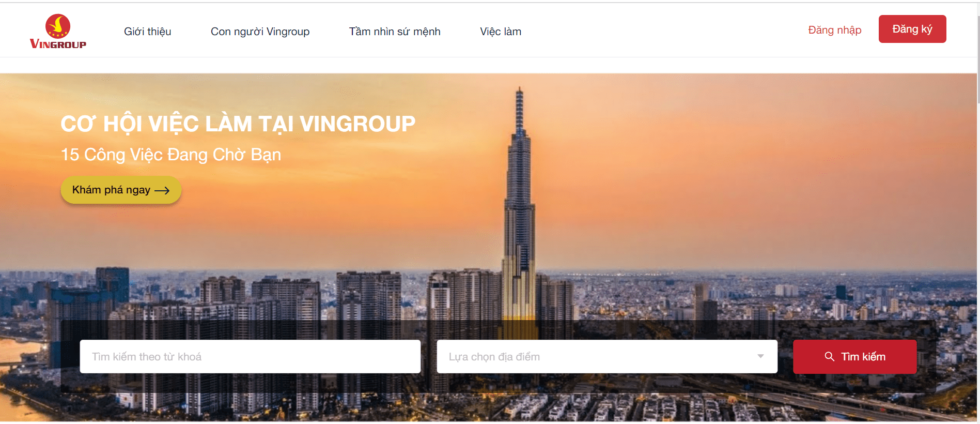Click the red bird emblem in logo
This screenshot has width=980, height=424.
click(58, 26)
